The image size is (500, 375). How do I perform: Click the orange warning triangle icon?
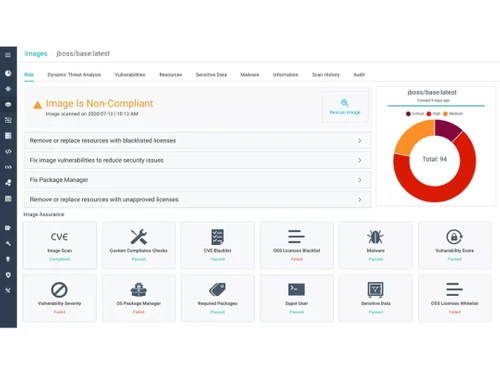click(38, 105)
